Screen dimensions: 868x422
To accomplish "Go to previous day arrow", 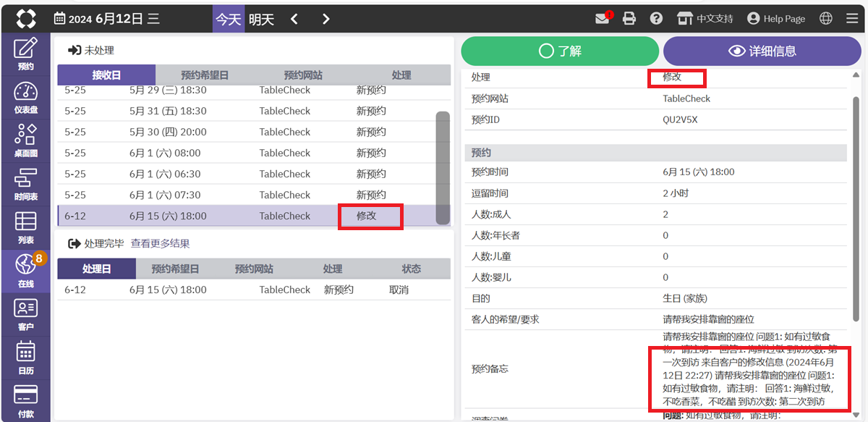I will 294,19.
